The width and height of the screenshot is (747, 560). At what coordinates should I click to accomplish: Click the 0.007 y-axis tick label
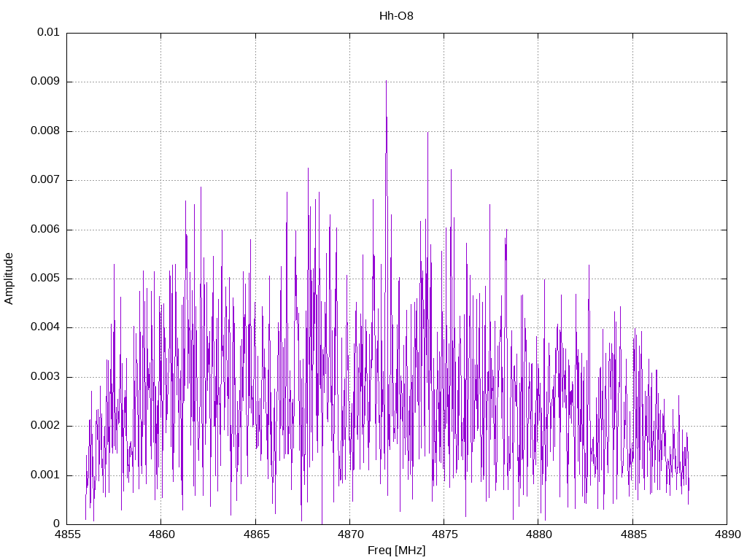tap(45, 180)
